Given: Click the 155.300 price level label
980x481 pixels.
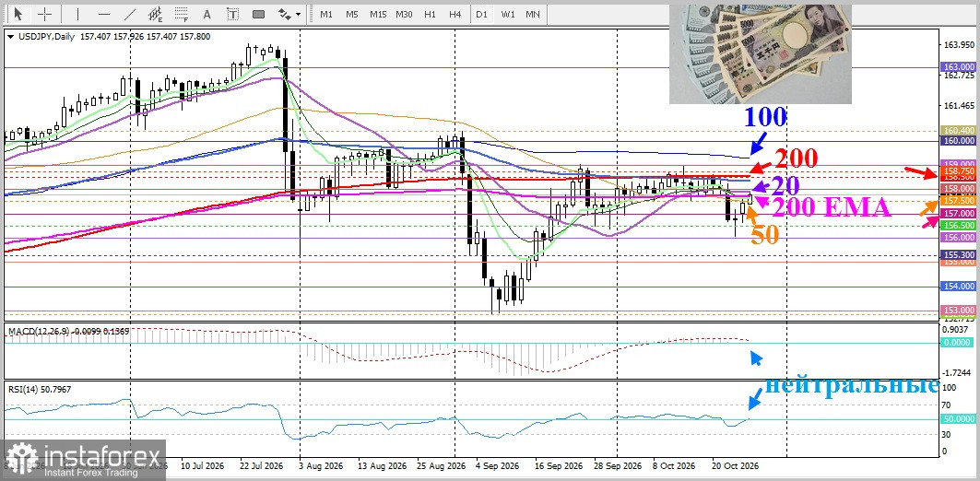Looking at the screenshot, I should coord(958,255).
